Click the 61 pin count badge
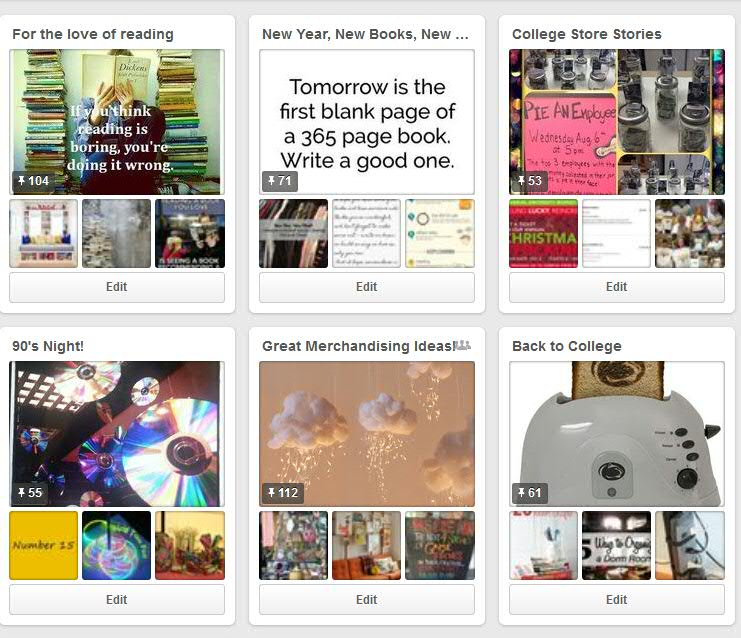 click(530, 493)
